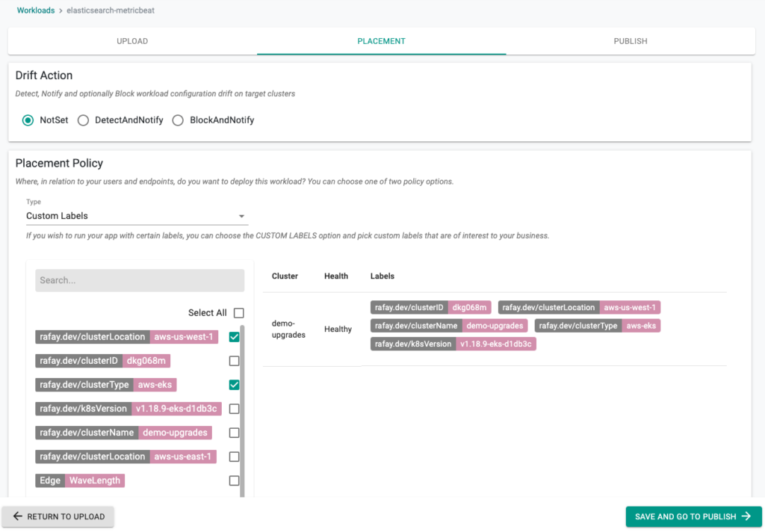765x532 pixels.
Task: Switch to the PUBLISH tab
Action: (x=631, y=41)
